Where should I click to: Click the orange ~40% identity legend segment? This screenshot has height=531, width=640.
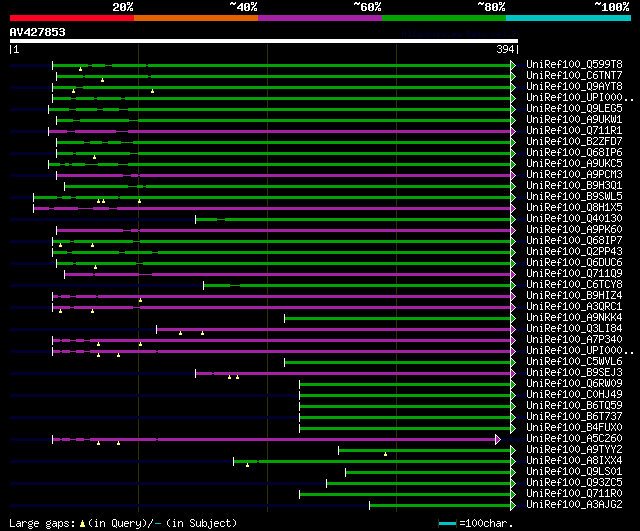coord(196,18)
